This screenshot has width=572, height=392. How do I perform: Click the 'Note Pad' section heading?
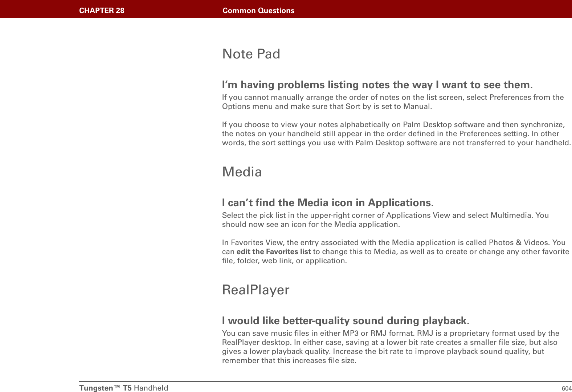[x=251, y=54]
